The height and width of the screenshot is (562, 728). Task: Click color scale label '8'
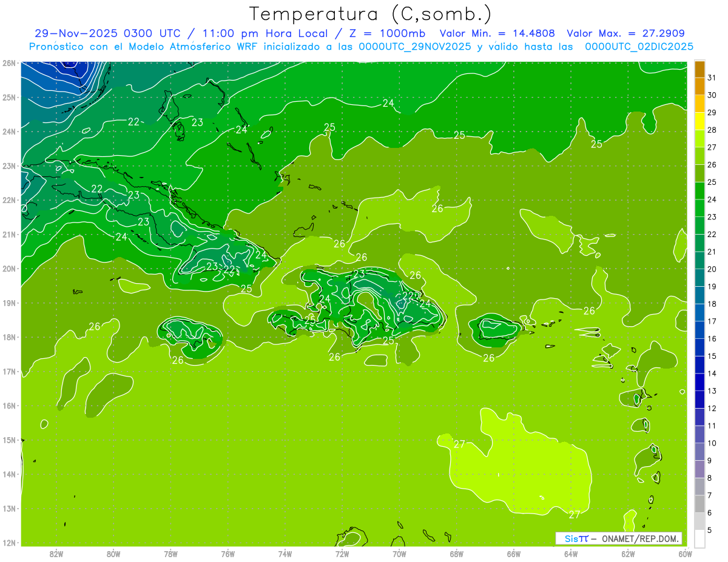tap(710, 478)
